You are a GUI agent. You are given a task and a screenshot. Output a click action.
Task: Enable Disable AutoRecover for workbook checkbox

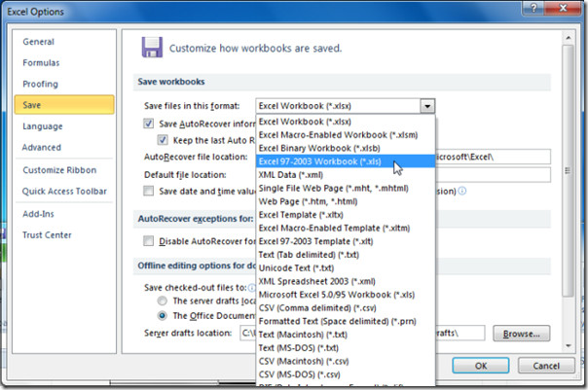(x=149, y=241)
